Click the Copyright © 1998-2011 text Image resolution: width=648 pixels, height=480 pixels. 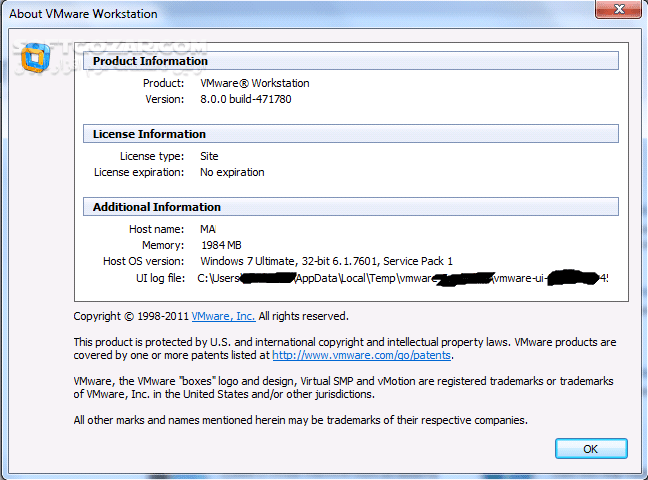pyautogui.click(x=131, y=316)
